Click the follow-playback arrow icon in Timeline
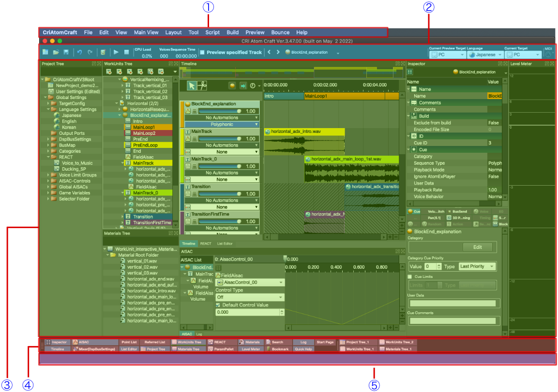 click(243, 86)
